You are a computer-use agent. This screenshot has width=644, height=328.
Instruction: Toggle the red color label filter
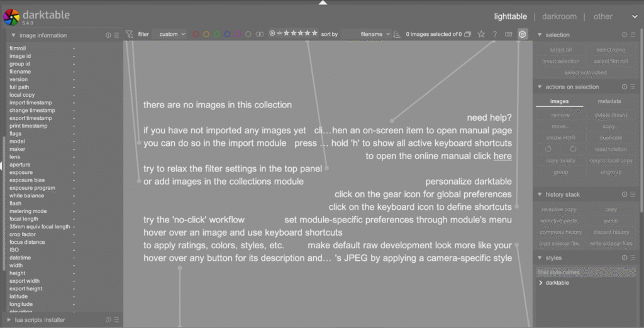[x=196, y=35]
